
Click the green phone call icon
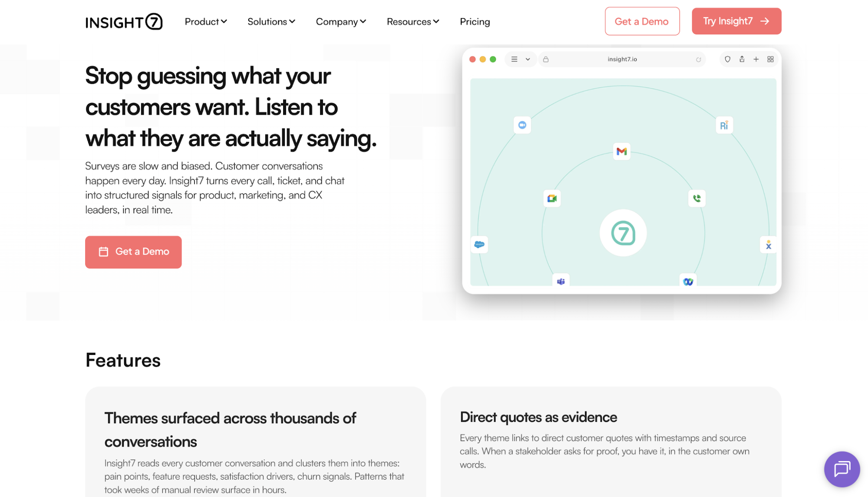(696, 199)
